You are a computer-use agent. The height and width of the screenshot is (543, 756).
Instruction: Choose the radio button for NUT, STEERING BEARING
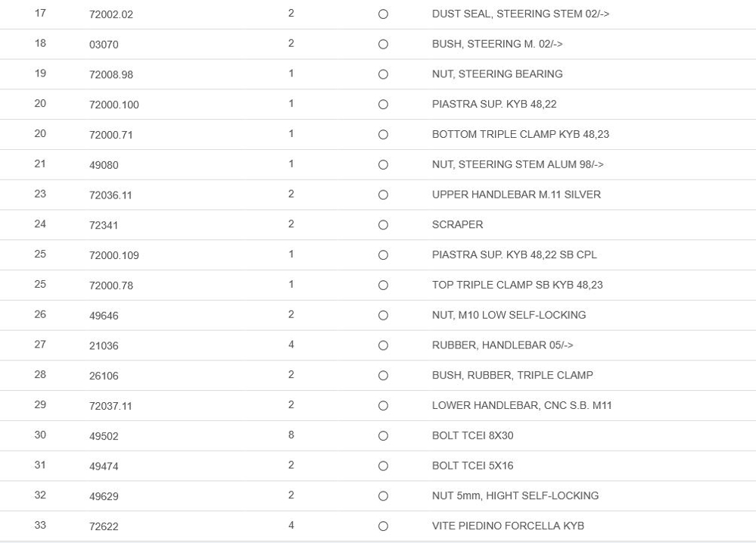[383, 74]
